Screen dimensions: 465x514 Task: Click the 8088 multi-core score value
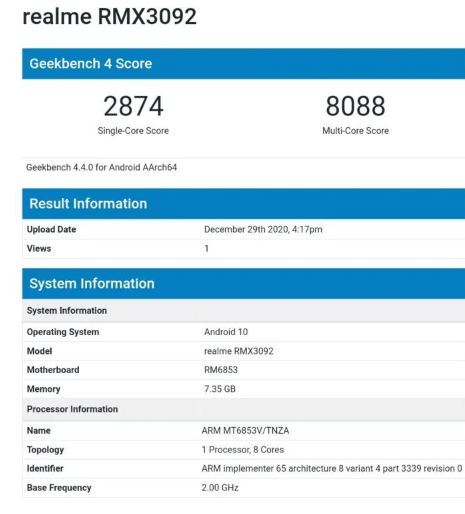point(355,106)
